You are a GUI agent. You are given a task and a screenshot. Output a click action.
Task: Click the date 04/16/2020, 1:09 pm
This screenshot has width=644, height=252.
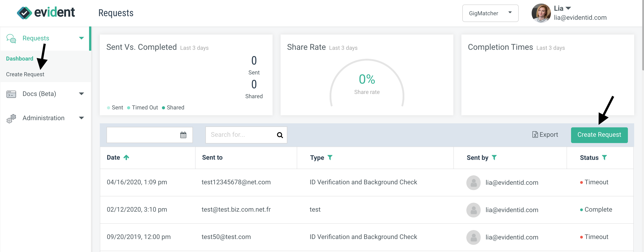137,182
